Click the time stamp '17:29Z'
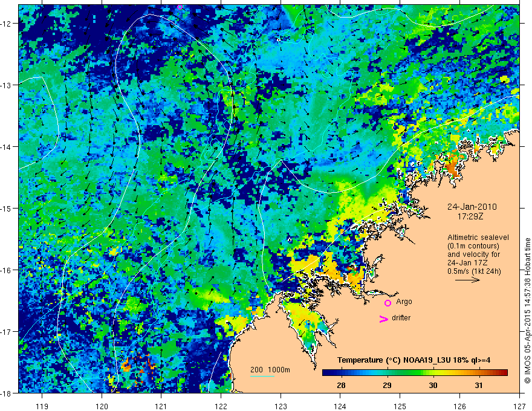Image resolution: width=532 pixels, height=411 pixels. point(470,216)
